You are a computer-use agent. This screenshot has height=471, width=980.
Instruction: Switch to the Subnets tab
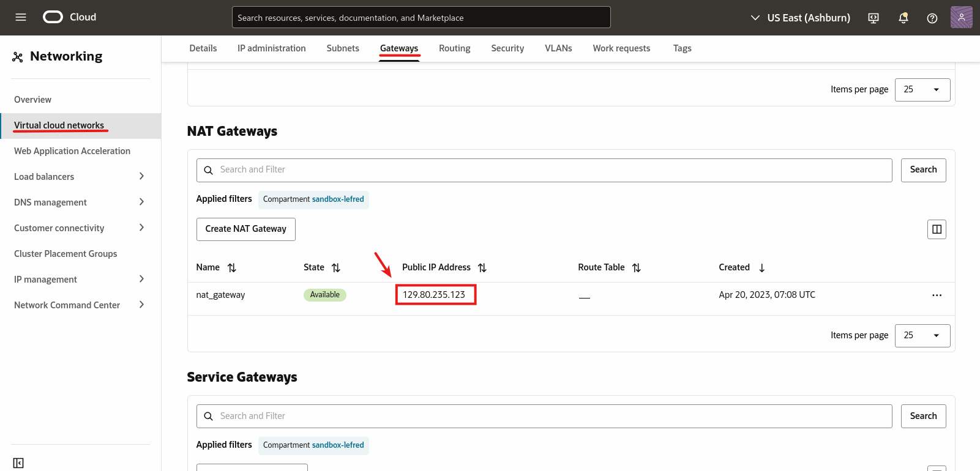point(343,48)
